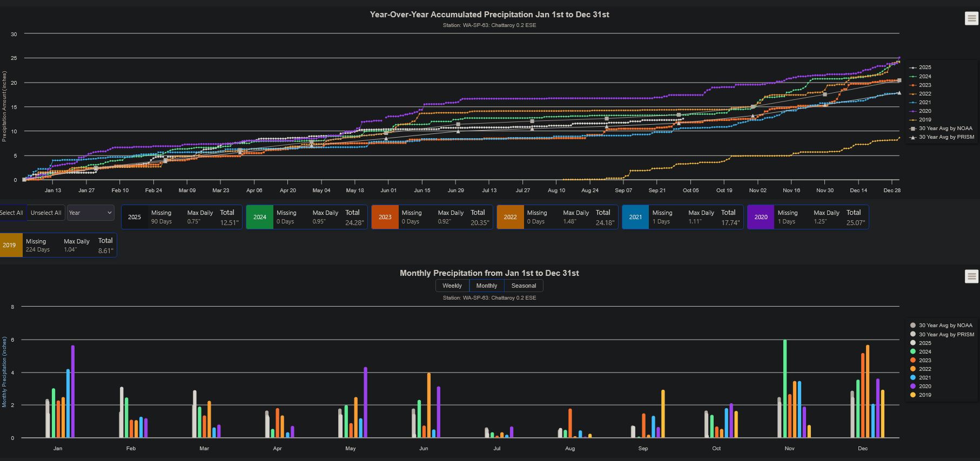The height and width of the screenshot is (461, 980).
Task: Click the 2022 legend marker in monthly chart
Action: [x=913, y=369]
